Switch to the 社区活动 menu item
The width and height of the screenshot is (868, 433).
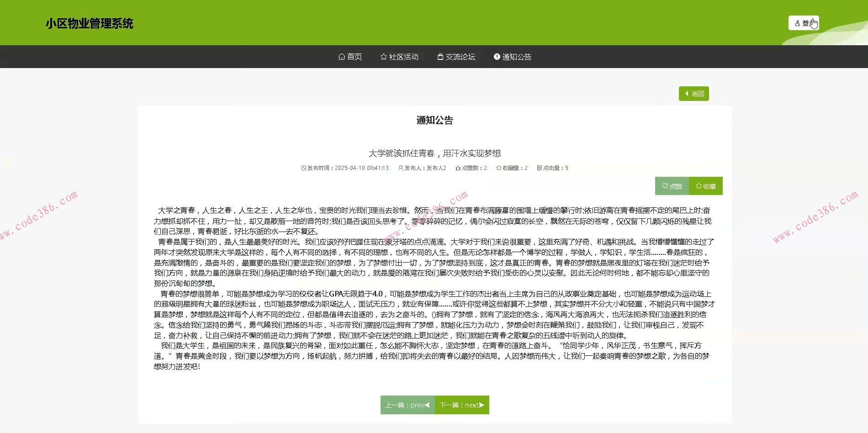click(x=403, y=56)
